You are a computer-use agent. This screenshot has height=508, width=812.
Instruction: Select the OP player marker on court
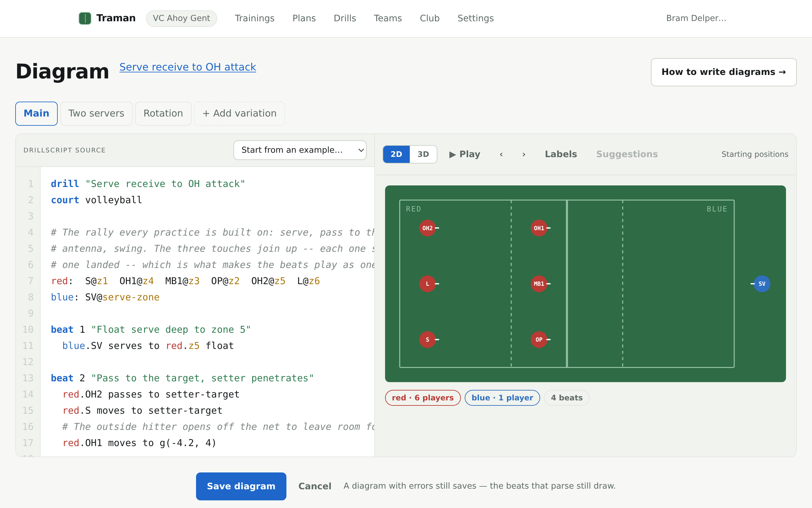(x=539, y=340)
